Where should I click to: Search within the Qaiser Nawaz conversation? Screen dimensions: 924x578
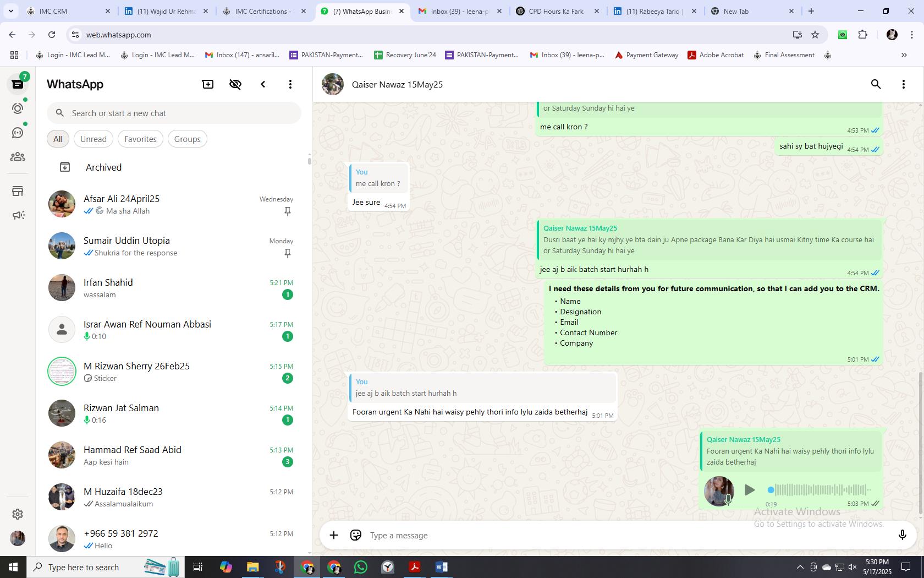point(876,84)
